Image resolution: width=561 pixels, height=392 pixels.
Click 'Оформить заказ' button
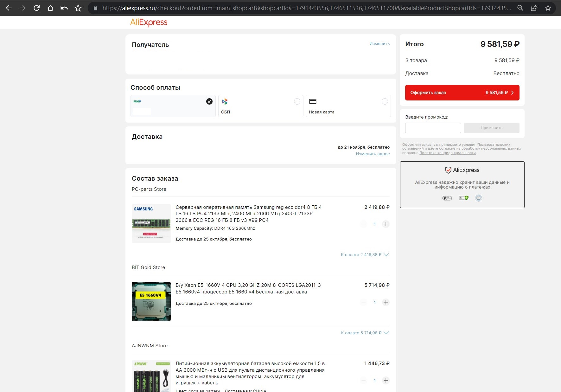click(462, 93)
